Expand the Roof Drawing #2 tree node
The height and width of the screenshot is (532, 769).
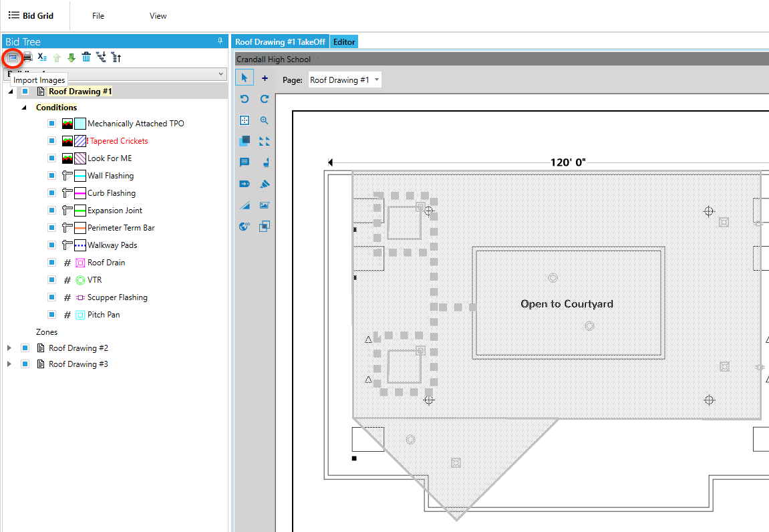tap(9, 348)
